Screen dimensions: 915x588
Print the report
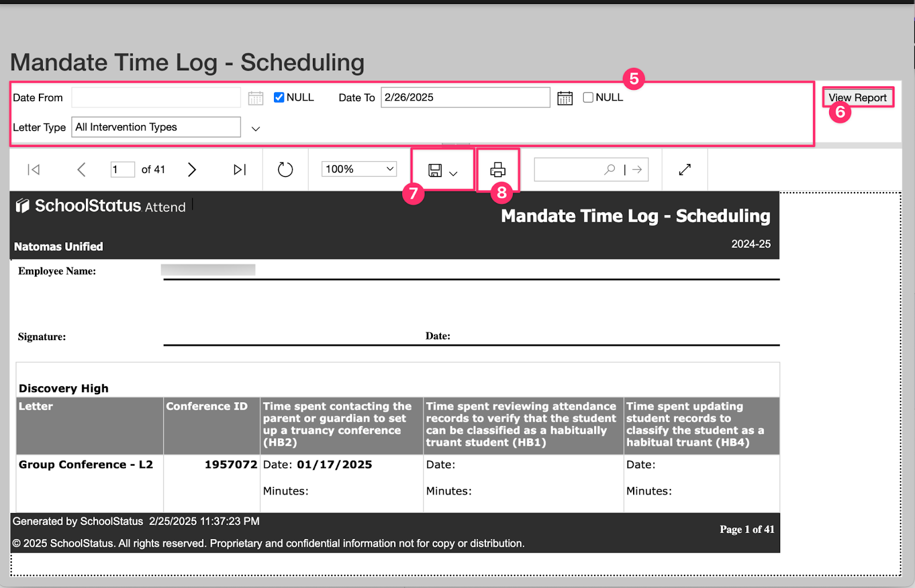click(498, 170)
